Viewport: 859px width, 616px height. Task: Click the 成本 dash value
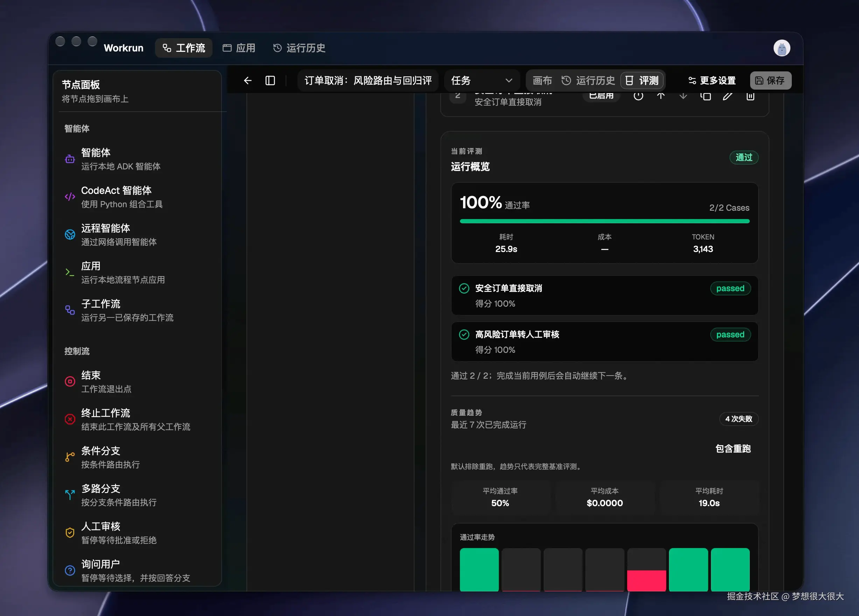605,249
